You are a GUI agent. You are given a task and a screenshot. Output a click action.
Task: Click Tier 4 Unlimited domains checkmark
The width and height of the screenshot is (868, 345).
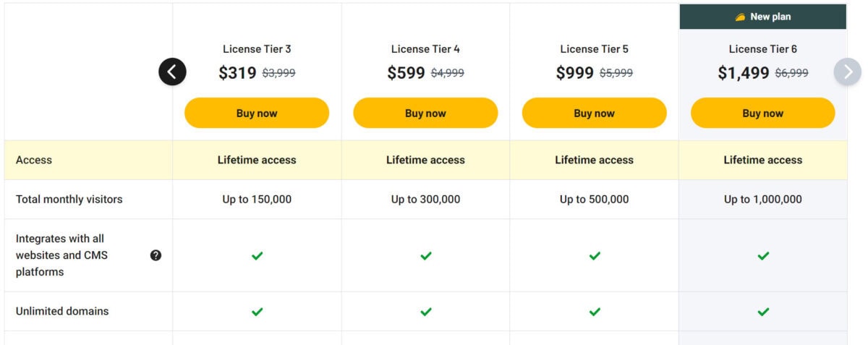click(x=426, y=312)
